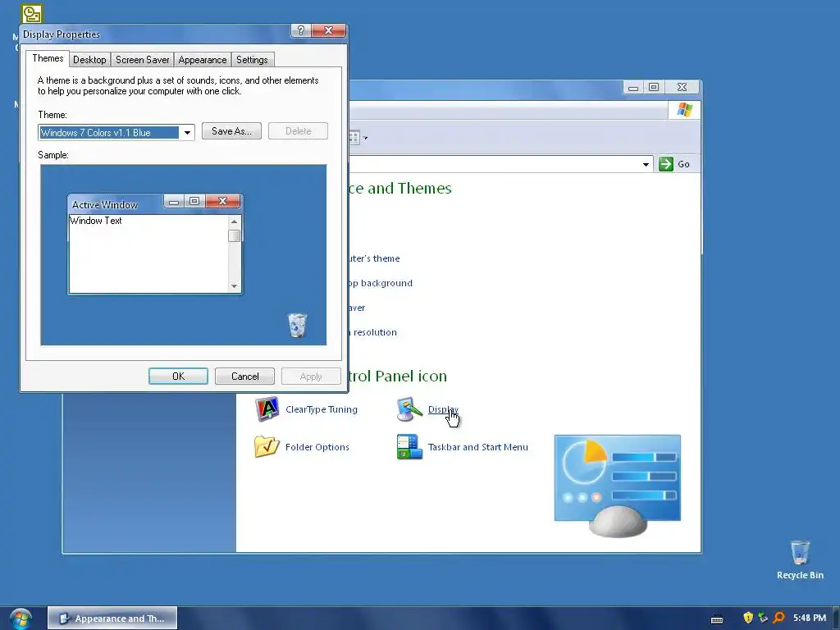Click the Display link
Image resolution: width=840 pixels, height=630 pixels.
click(x=443, y=409)
